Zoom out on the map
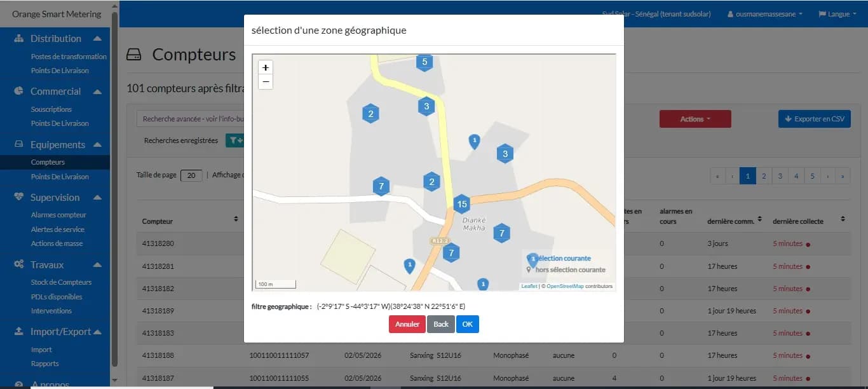This screenshot has width=868, height=389. (266, 81)
